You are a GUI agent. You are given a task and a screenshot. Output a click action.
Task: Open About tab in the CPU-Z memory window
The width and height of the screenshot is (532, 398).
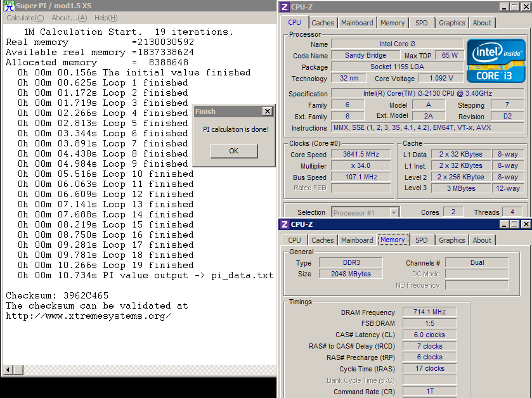tap(482, 240)
